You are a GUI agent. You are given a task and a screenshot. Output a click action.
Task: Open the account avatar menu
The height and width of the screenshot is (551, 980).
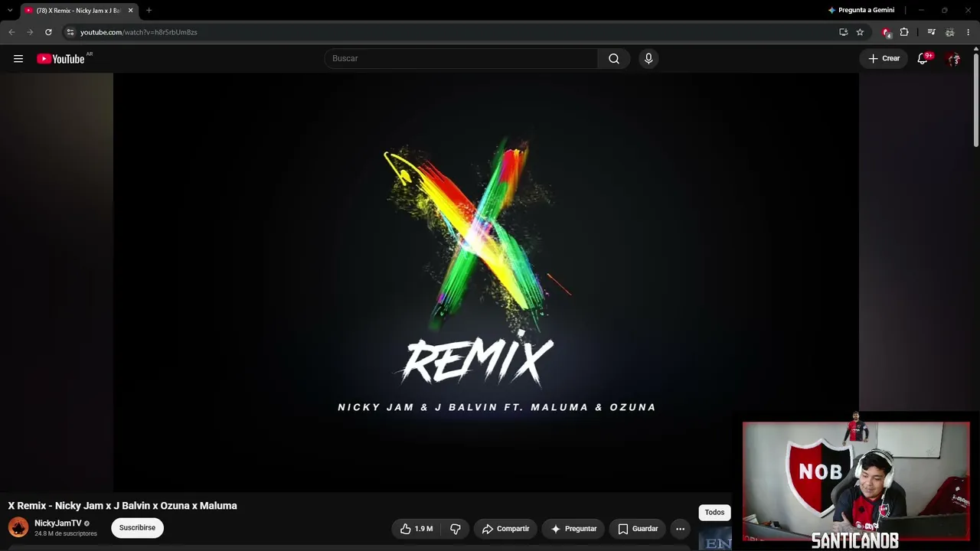953,59
